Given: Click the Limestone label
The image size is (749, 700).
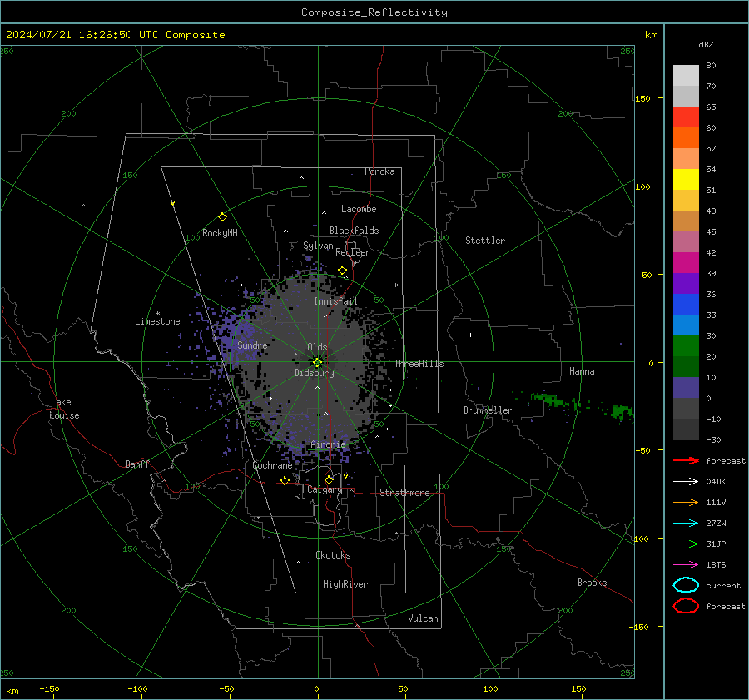Looking at the screenshot, I should coord(157,321).
